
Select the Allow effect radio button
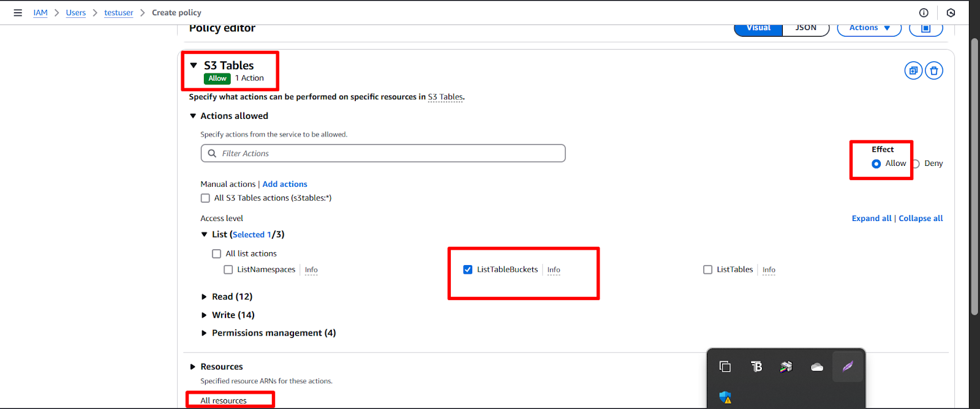click(x=876, y=163)
